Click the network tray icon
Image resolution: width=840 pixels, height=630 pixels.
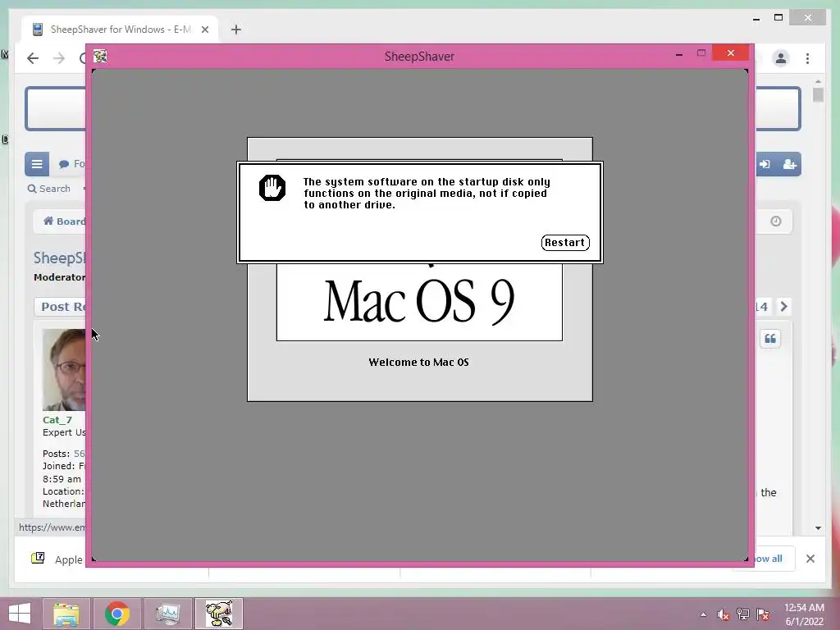743,614
